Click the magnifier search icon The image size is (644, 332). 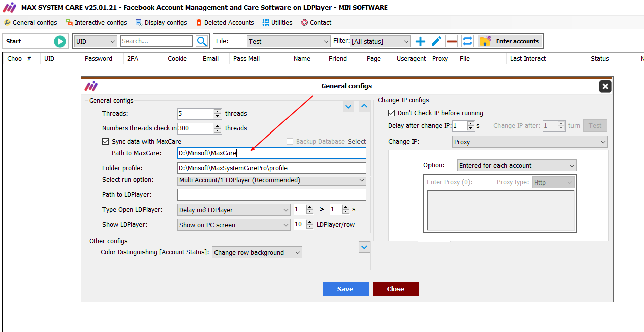pyautogui.click(x=202, y=41)
